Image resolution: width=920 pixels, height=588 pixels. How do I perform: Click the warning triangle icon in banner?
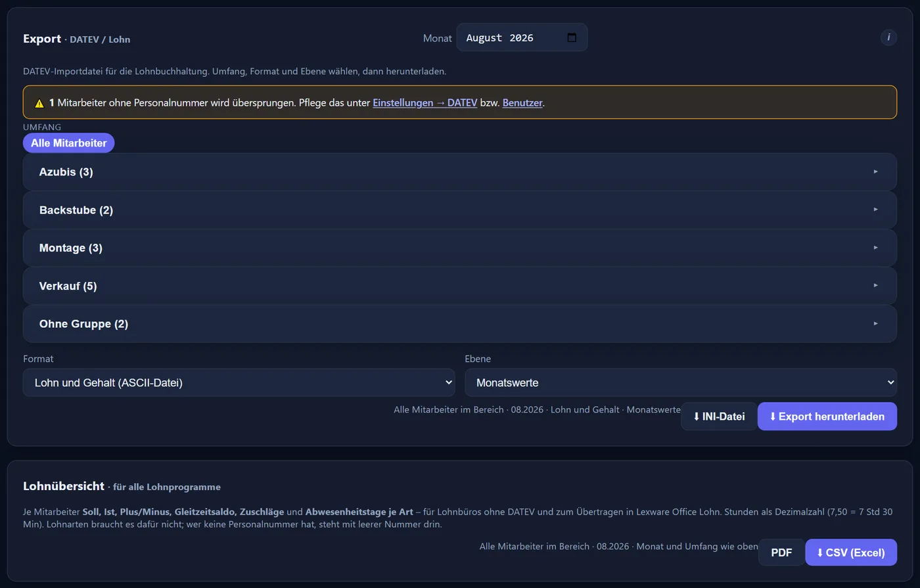pyautogui.click(x=39, y=103)
